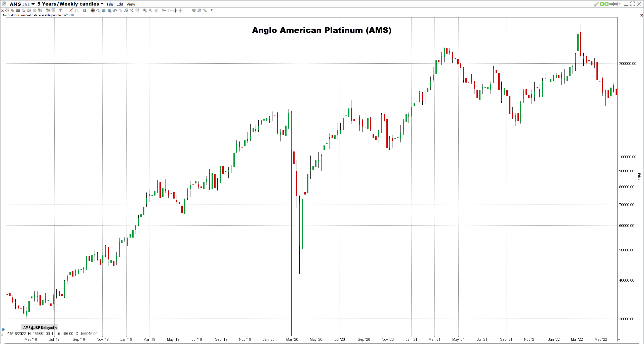Click the AMS@JSE Delayed label
The height and width of the screenshot is (344, 644).
[38, 328]
